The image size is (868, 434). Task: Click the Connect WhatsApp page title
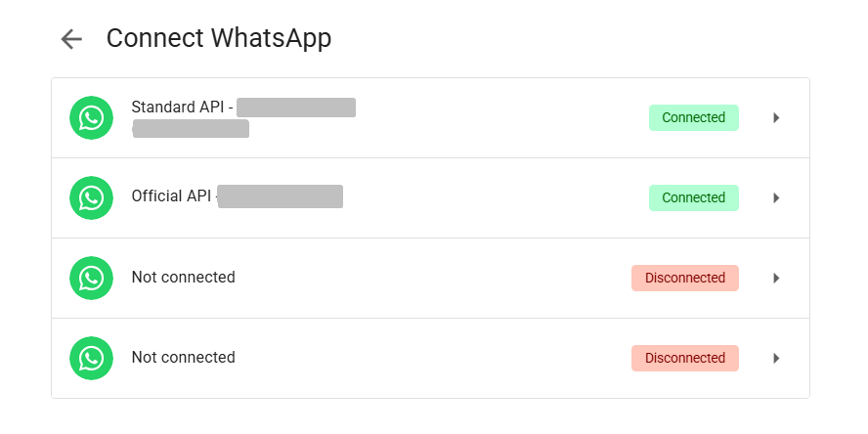pos(219,38)
